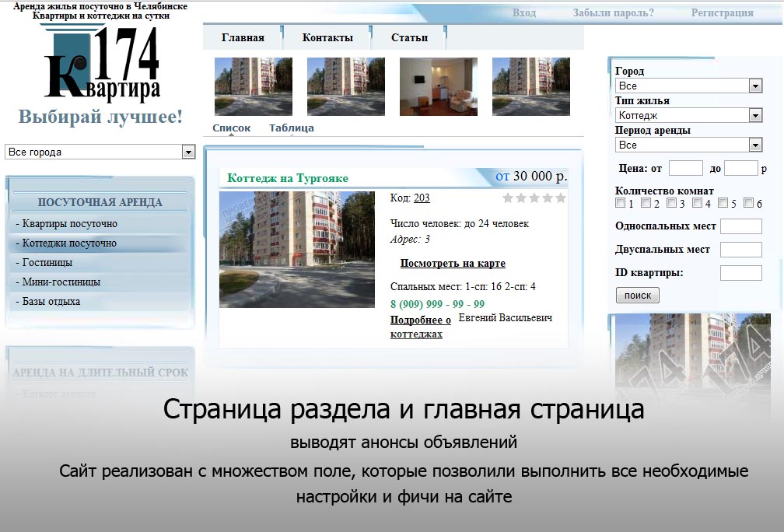Click the Забыли пароль? link
Image resolution: width=784 pixels, height=532 pixels.
[613, 13]
